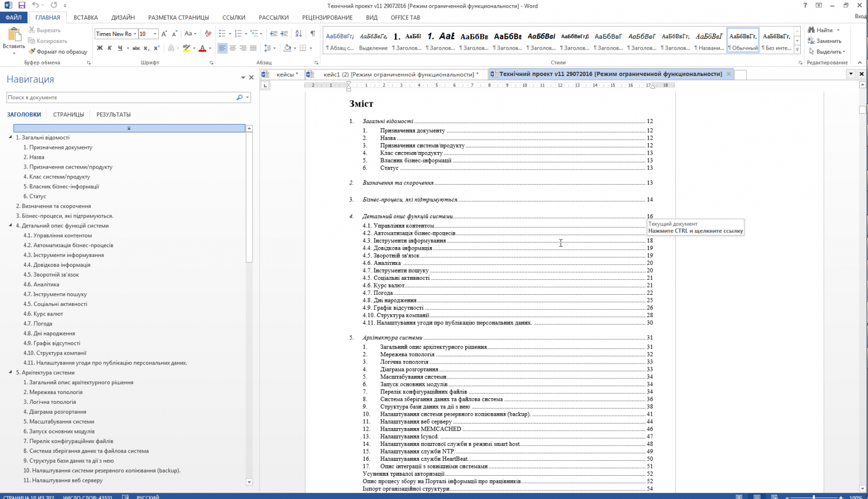This screenshot has height=499, width=868.
Task: Toggle superscript formatting
Action: click(157, 48)
